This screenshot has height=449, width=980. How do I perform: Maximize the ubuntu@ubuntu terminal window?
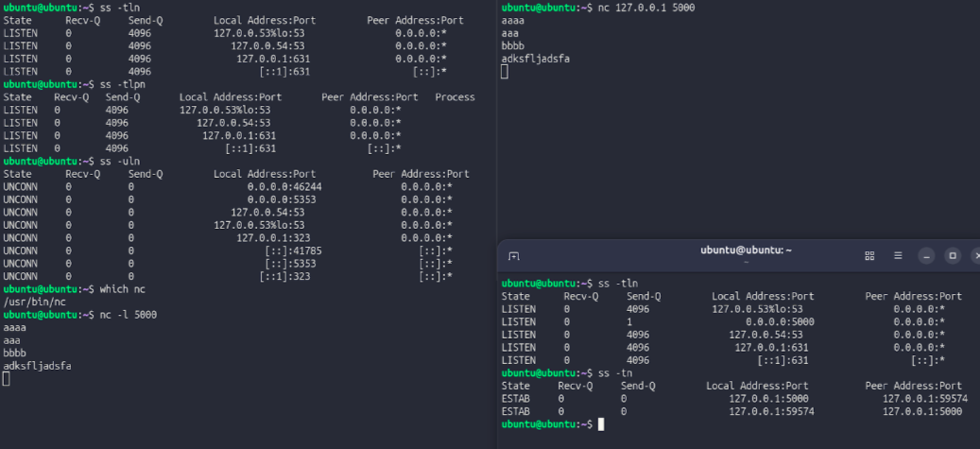tap(953, 256)
